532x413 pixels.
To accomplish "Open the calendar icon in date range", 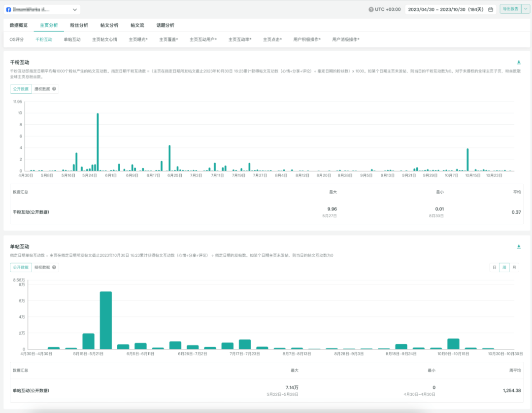I will [491, 9].
